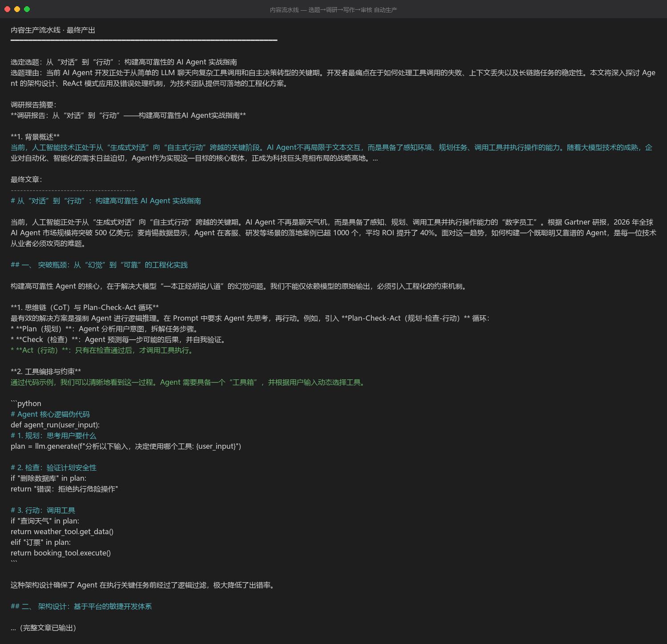Click the line if "删除数据库" in plan:
667x644 pixels.
(48, 479)
